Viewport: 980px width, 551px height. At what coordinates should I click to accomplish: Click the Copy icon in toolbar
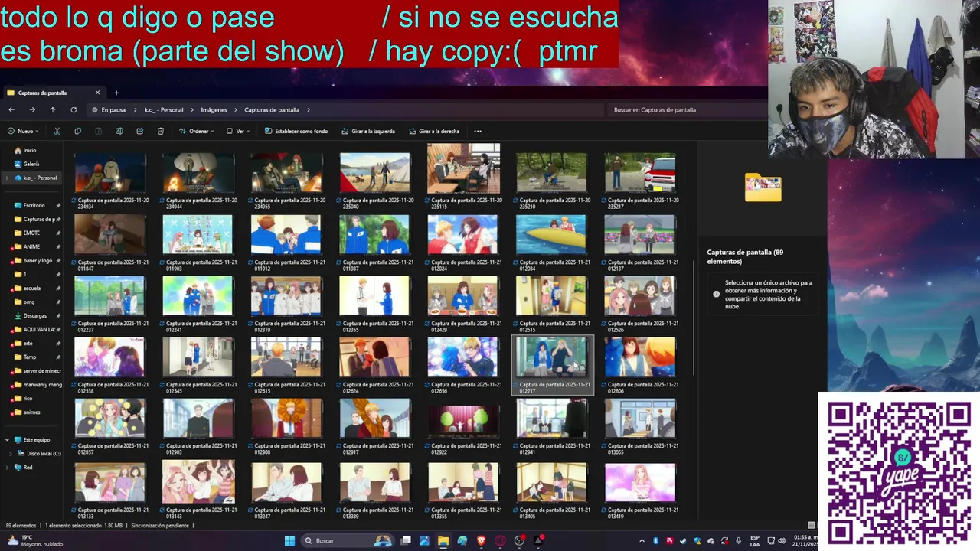point(77,131)
